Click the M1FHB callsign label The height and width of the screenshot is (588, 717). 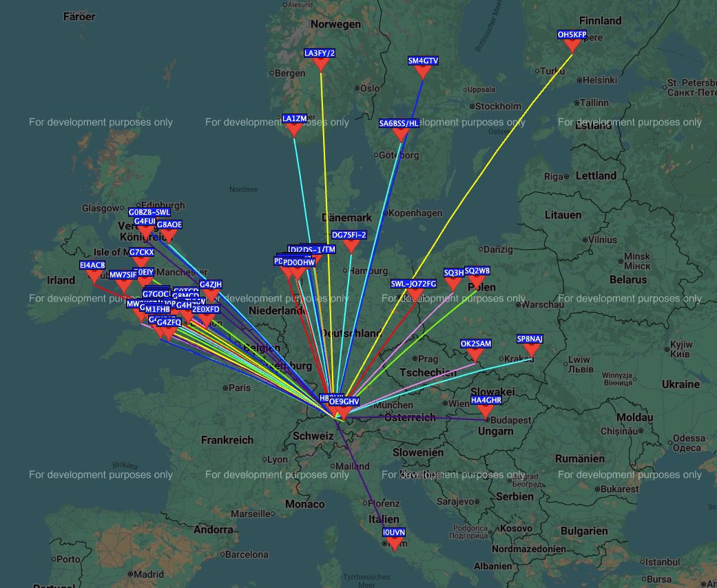[158, 310]
